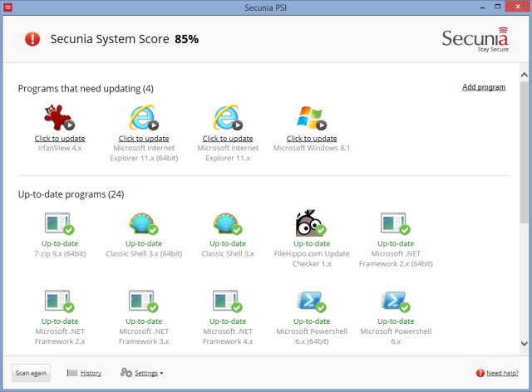Click to update IrfanView 4.x
532x392 pixels.
tap(60, 139)
